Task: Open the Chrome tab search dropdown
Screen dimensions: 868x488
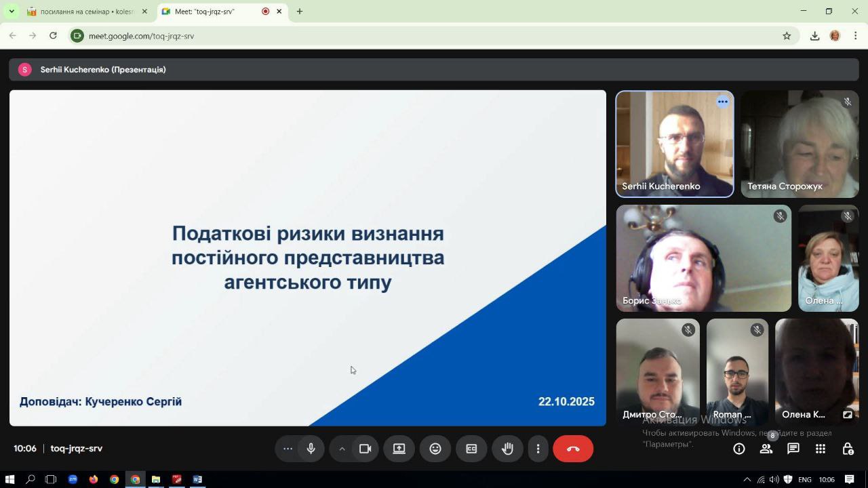Action: click(12, 12)
